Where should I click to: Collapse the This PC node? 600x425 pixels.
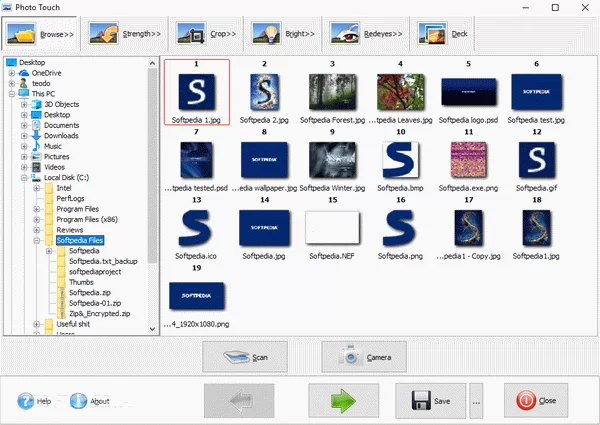click(x=12, y=94)
